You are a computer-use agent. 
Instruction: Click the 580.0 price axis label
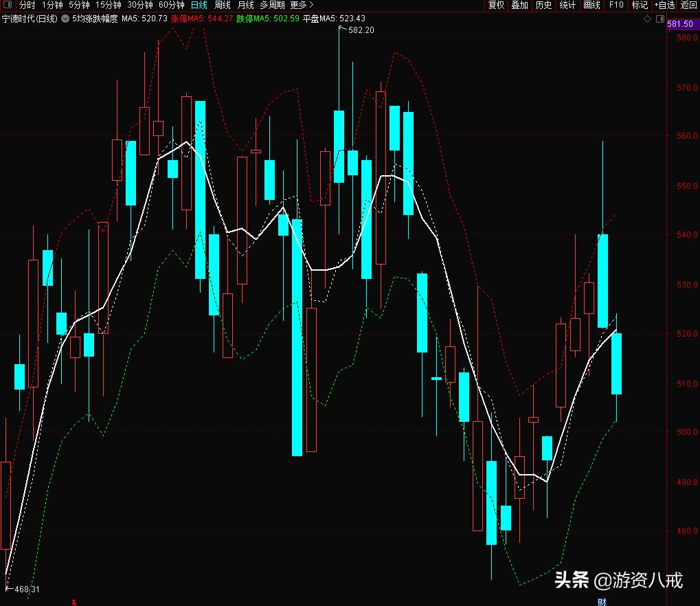coord(687,38)
